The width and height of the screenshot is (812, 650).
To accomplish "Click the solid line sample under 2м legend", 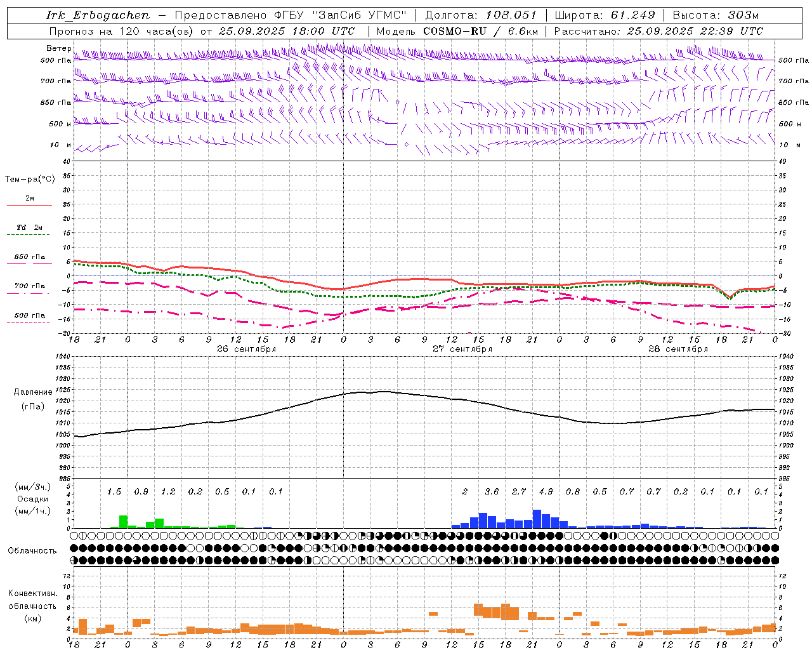I will 29,205.
